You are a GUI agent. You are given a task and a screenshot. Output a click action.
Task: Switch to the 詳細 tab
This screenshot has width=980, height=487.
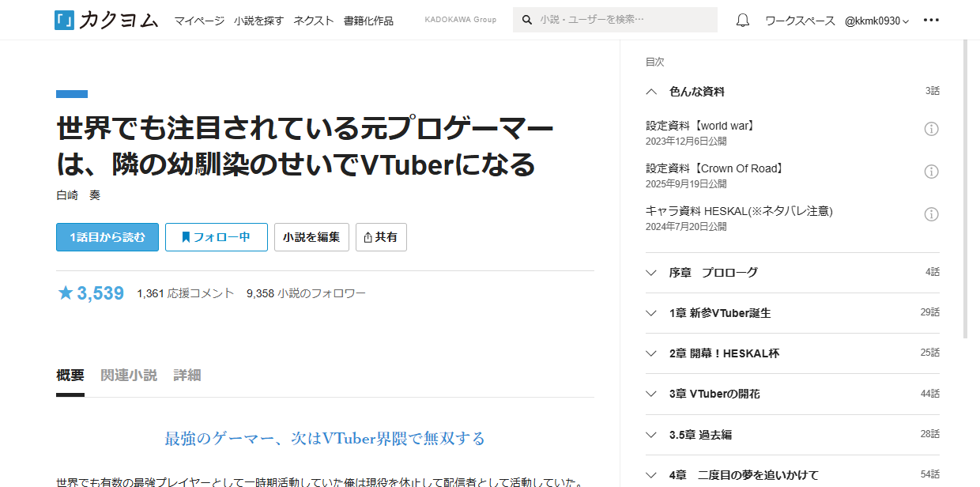tap(187, 376)
